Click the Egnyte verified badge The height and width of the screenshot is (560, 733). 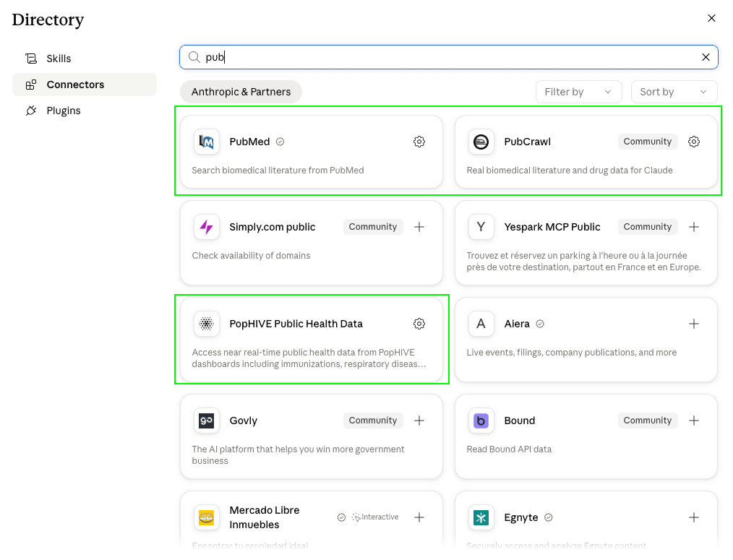click(x=549, y=517)
